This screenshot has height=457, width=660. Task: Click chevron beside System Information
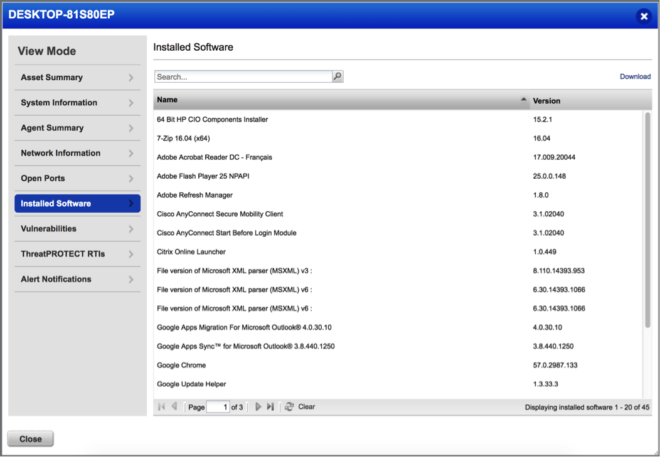tap(131, 103)
